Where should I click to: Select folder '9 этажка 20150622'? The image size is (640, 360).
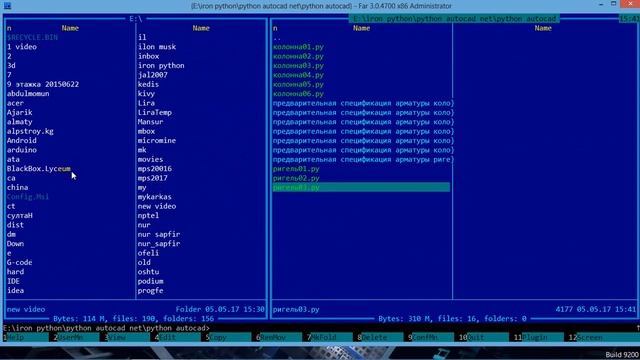[x=43, y=84]
